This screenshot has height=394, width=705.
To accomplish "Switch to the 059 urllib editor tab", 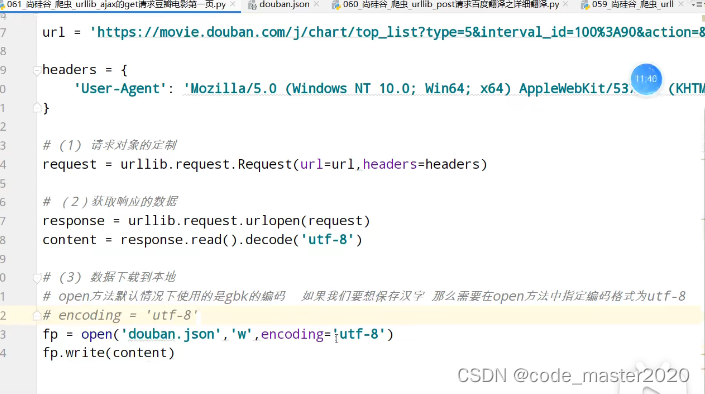I will [633, 4].
